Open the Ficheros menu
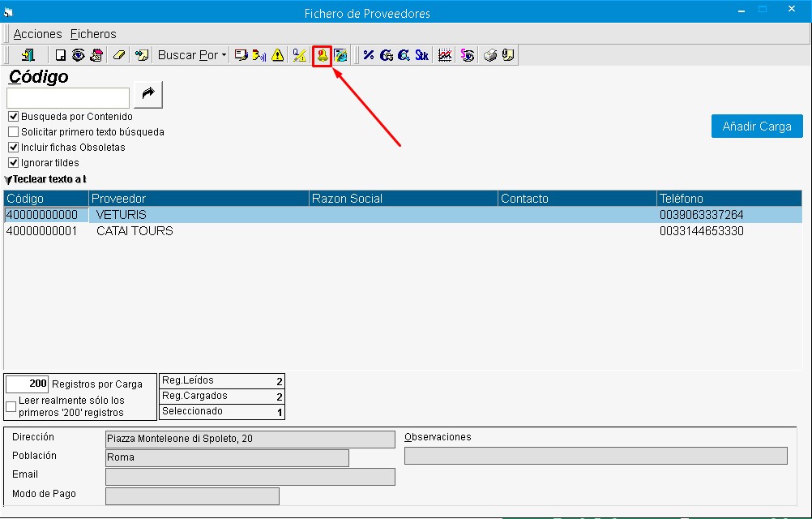 pyautogui.click(x=93, y=34)
